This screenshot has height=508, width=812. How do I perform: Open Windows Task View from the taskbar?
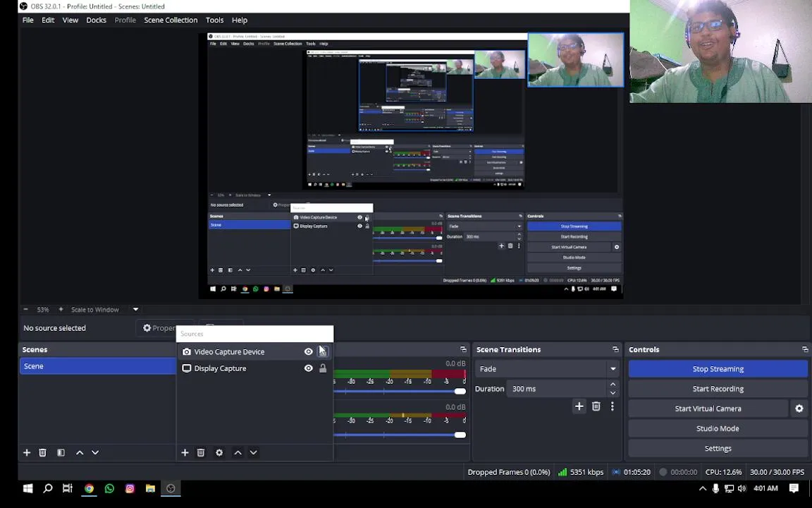pos(68,488)
